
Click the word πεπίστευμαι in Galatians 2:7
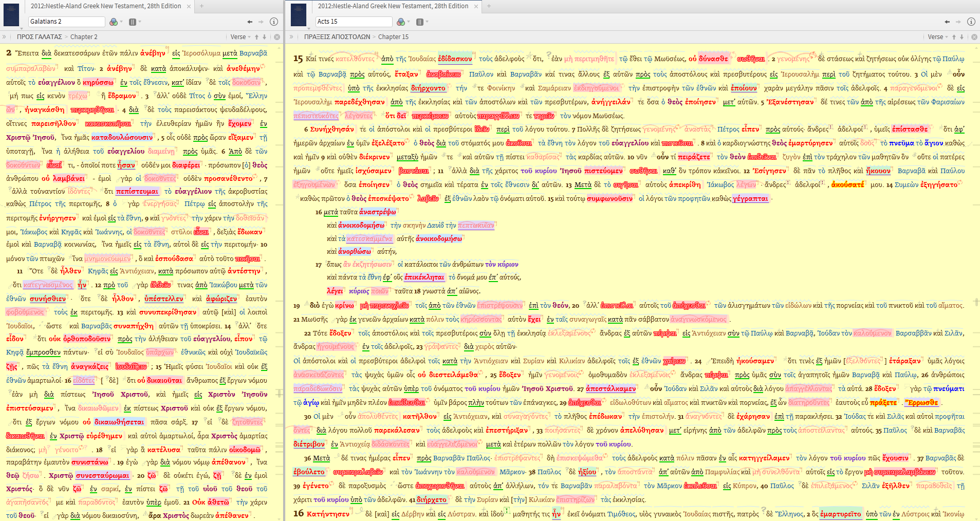(x=137, y=191)
